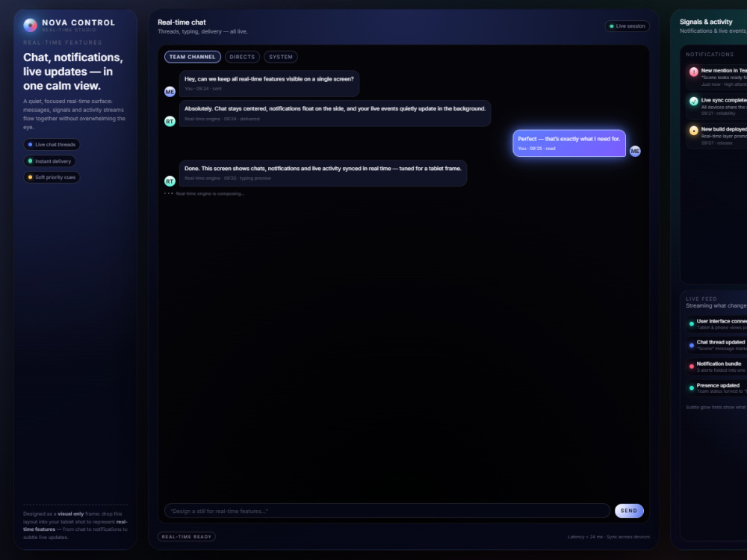Click the RT avatar beside 'Absolutely' message
The width and height of the screenshot is (747, 560).
pyautogui.click(x=170, y=122)
